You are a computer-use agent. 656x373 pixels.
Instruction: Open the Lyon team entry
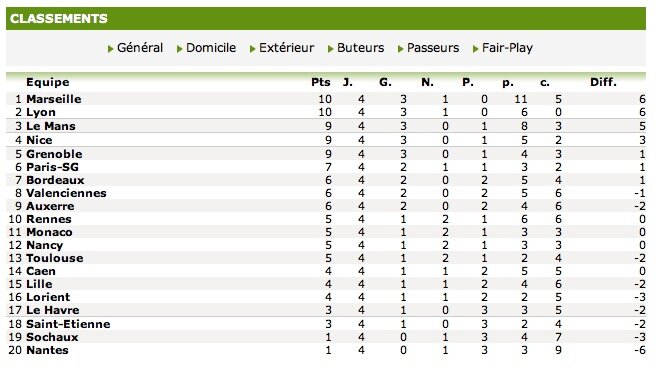tap(41, 112)
